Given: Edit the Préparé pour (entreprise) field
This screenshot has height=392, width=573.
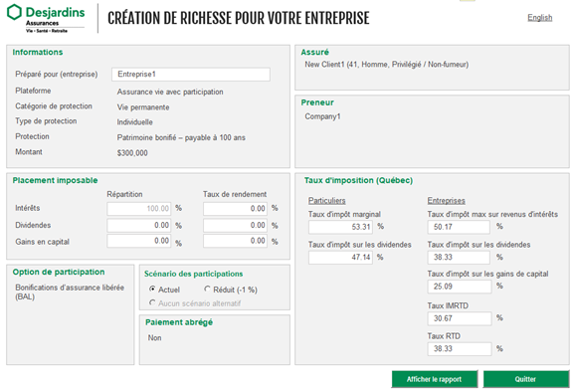Looking at the screenshot, I should tap(191, 75).
